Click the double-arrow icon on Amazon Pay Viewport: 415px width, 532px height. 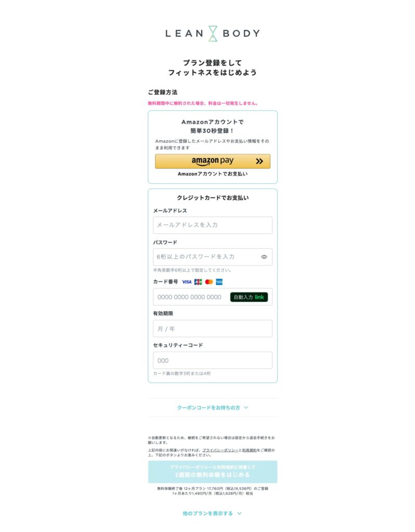click(260, 161)
